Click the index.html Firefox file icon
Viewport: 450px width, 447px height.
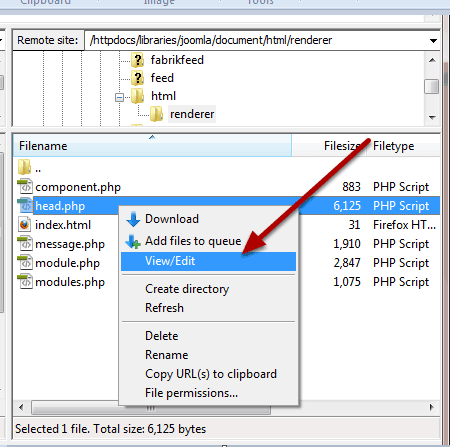point(25,225)
